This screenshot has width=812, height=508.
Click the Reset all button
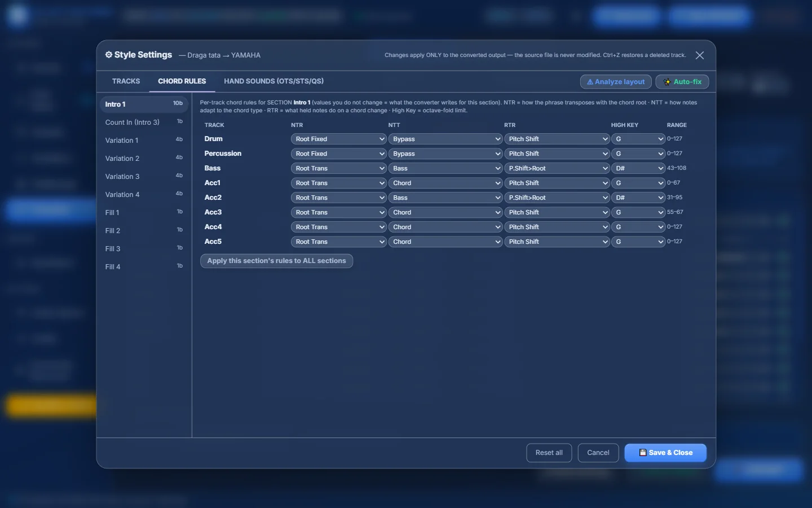(549, 453)
